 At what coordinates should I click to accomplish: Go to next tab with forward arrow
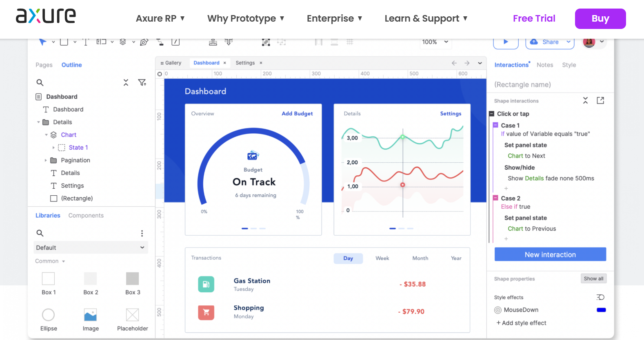467,63
